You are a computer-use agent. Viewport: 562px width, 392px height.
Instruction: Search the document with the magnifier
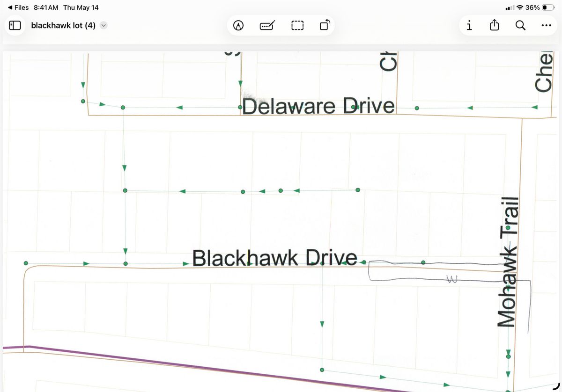(x=520, y=25)
